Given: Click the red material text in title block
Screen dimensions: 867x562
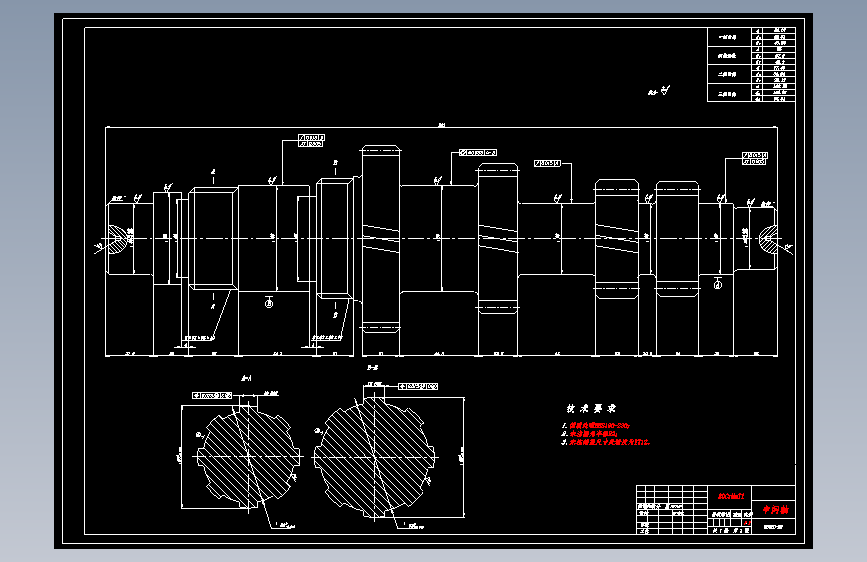Looking at the screenshot, I should [x=730, y=496].
